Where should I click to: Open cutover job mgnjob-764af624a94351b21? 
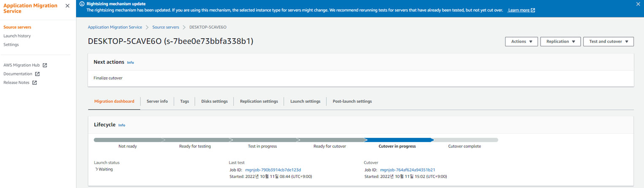pos(408,170)
